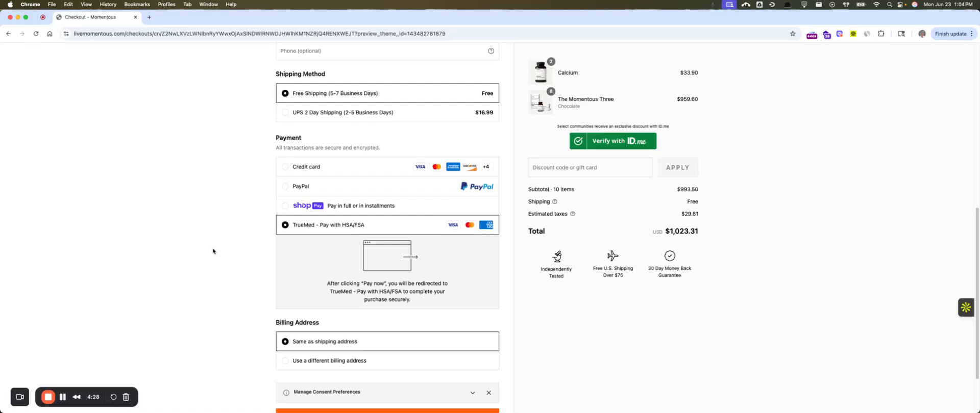Open the floating yellow asterisk widget
The image size is (980, 413).
pos(966,307)
